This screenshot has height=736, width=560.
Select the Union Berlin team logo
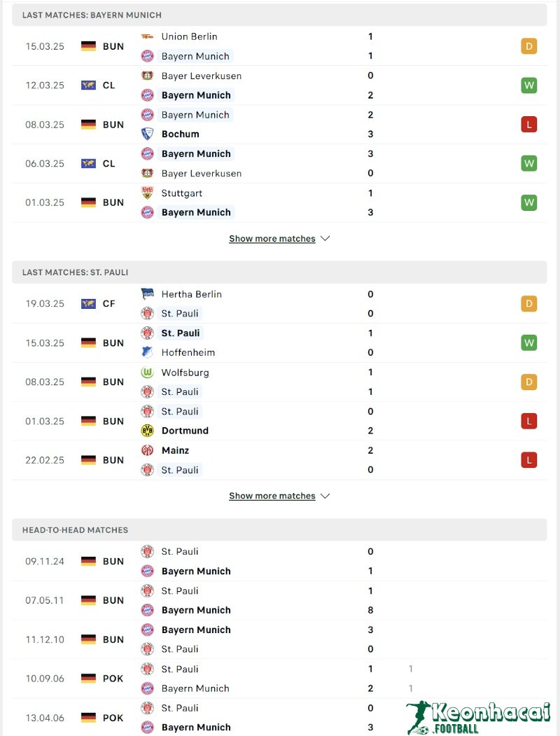click(x=147, y=36)
